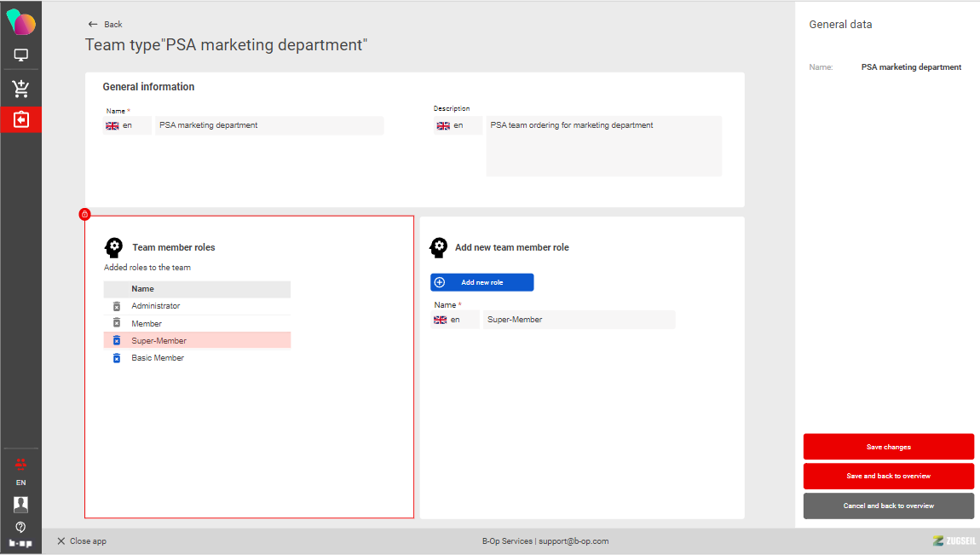Open the language flag selector for team Name
The width and height of the screenshot is (980, 555).
(x=119, y=125)
